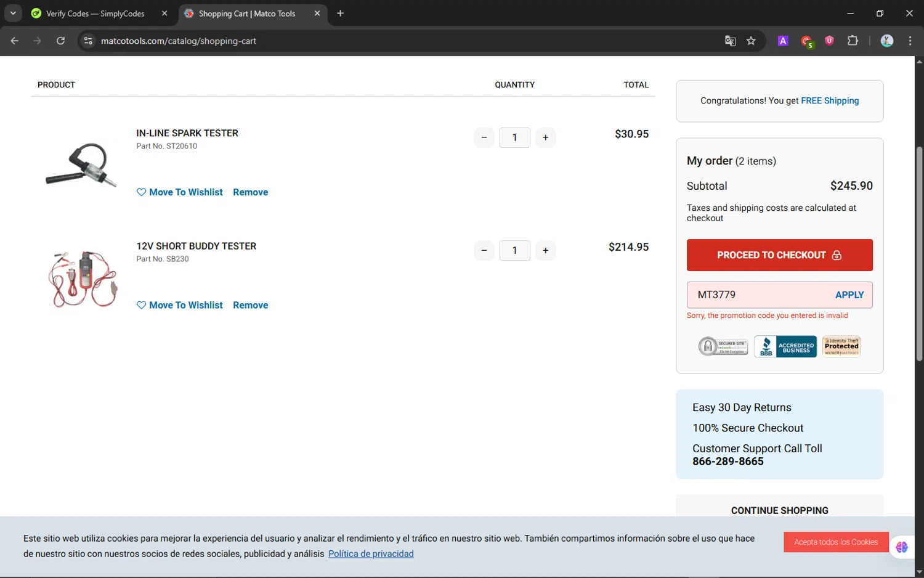Open the tab search dropdown arrow

point(13,13)
